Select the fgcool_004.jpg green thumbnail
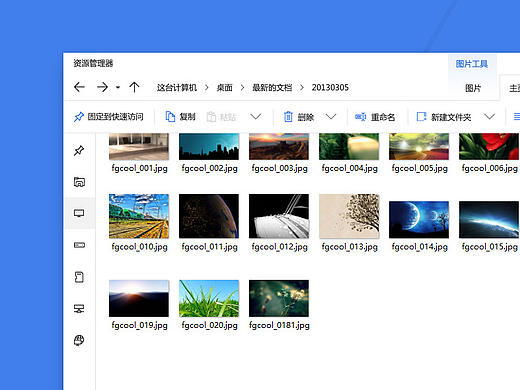 pyautogui.click(x=349, y=146)
